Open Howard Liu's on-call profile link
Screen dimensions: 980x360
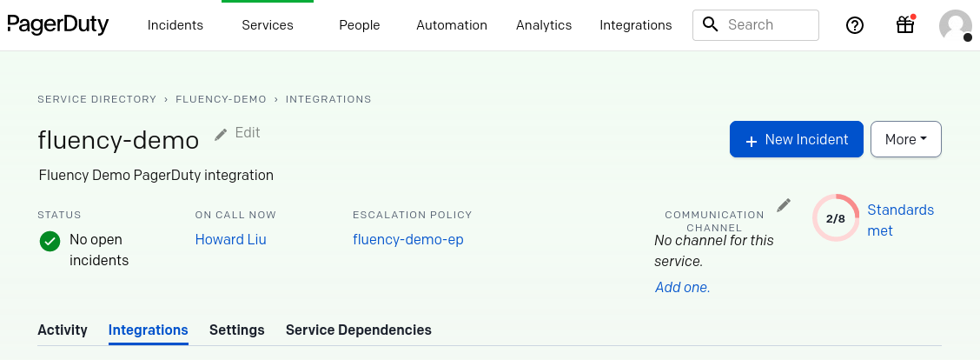click(230, 239)
